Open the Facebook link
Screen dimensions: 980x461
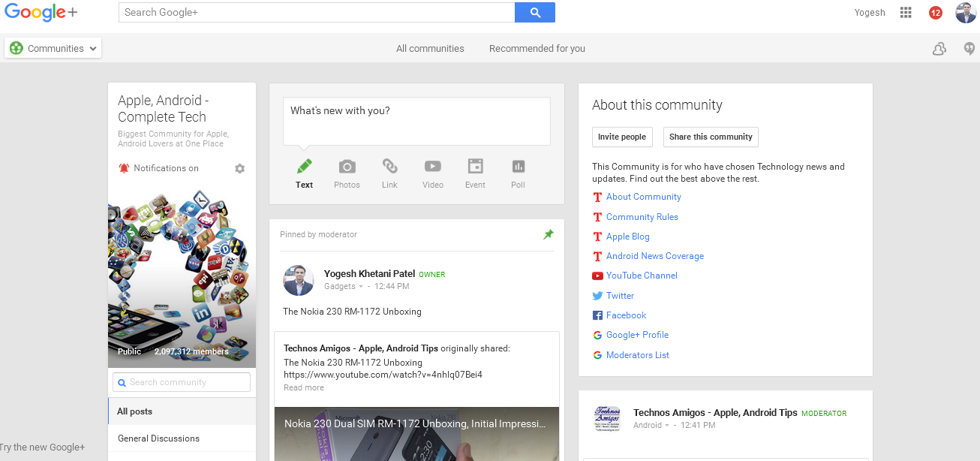pyautogui.click(x=627, y=316)
